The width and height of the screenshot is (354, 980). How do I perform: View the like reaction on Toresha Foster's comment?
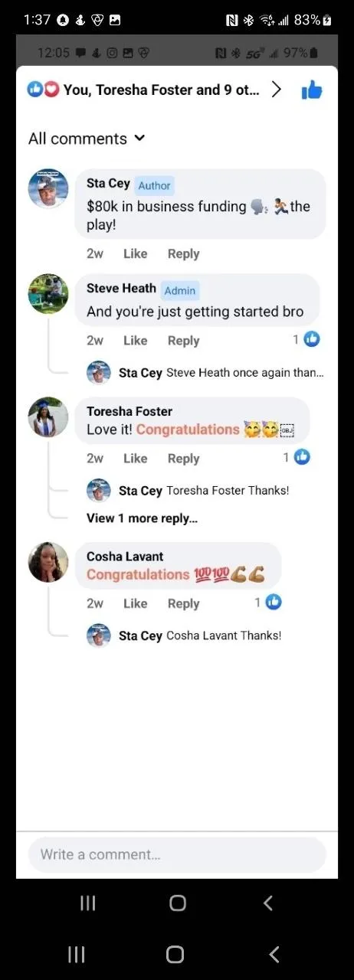point(297,457)
